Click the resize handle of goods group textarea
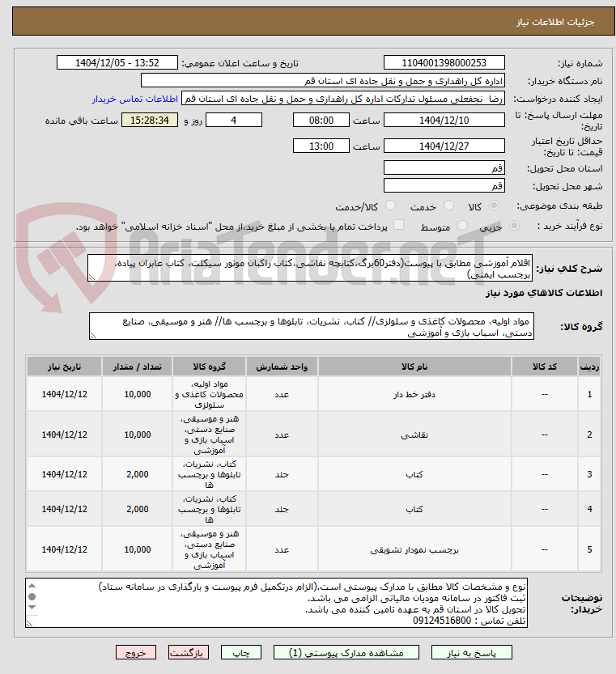616x674 pixels. click(92, 336)
